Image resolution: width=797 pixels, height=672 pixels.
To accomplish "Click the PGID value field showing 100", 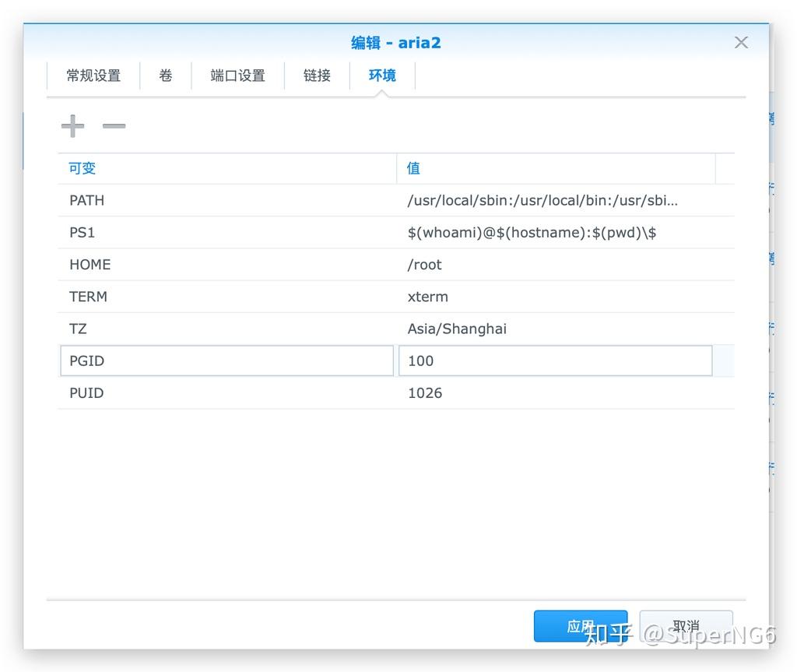I will [555, 361].
